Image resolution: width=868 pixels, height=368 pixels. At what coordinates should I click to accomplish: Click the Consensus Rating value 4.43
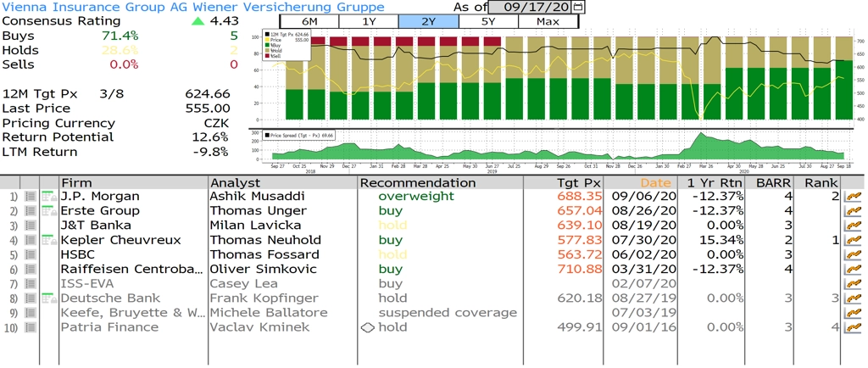coord(224,21)
